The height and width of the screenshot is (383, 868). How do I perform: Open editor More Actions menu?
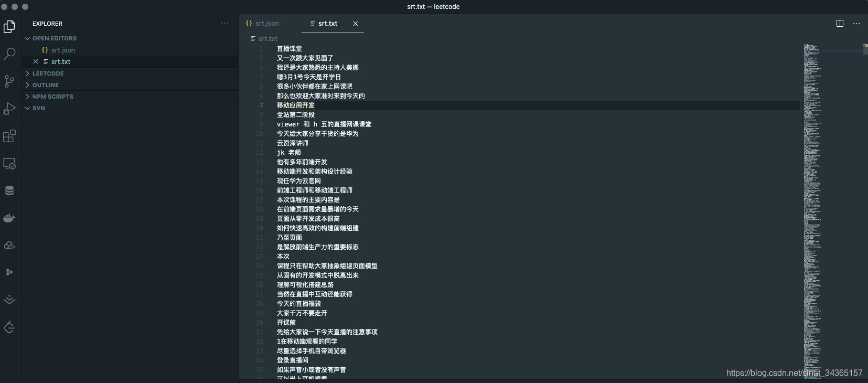856,24
